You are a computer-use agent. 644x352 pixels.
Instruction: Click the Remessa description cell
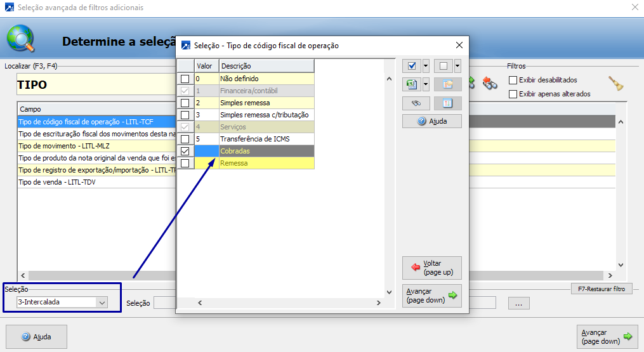pyautogui.click(x=266, y=163)
